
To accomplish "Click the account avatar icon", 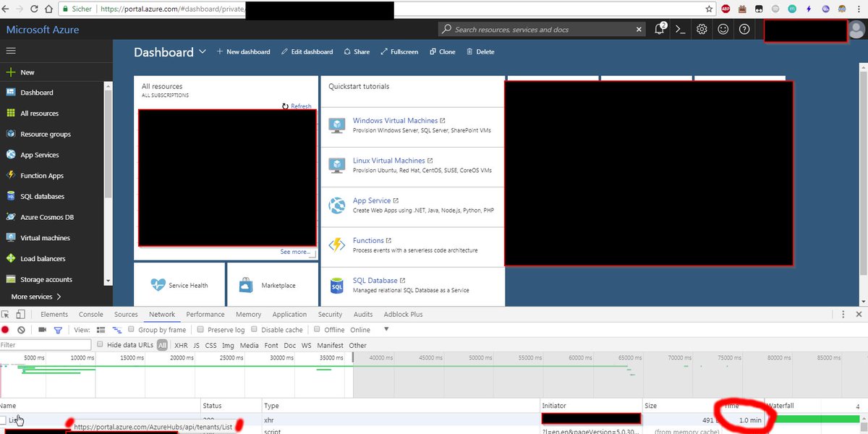I will coord(856,30).
